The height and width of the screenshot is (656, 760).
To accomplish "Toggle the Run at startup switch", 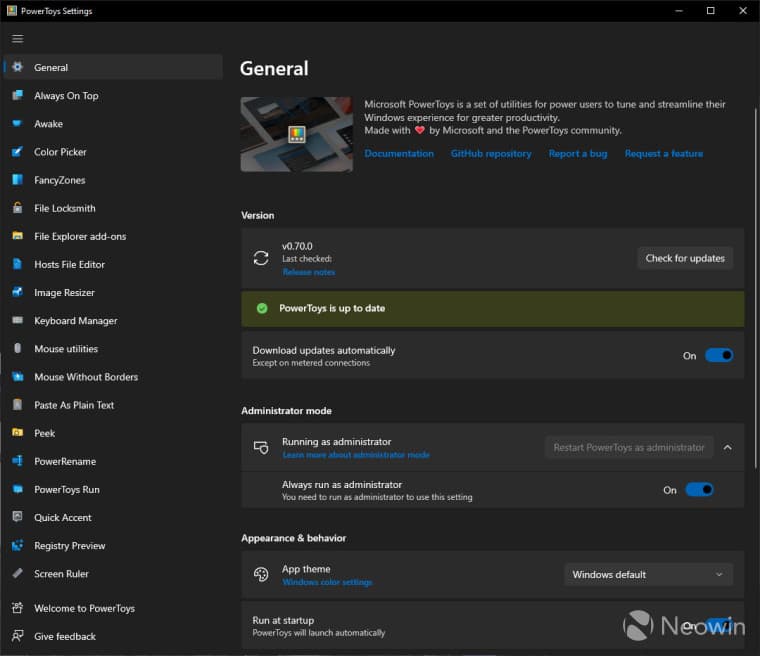I will coord(719,626).
